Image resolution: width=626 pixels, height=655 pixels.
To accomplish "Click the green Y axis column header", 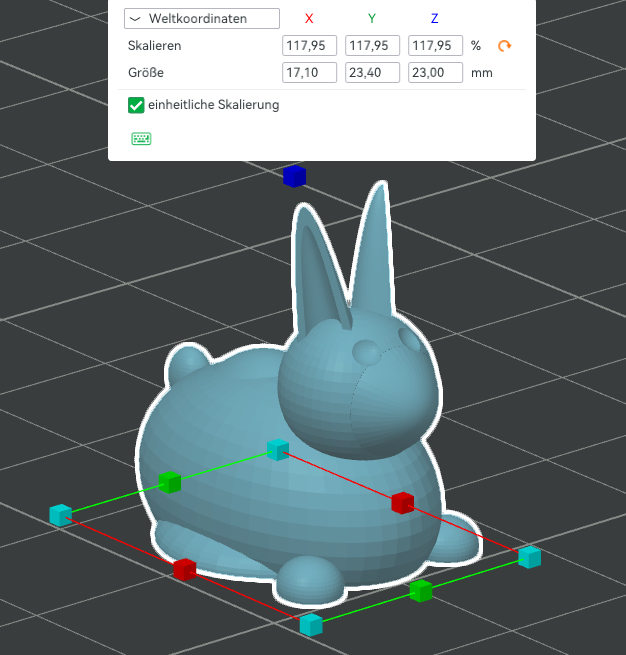I will 372,18.
